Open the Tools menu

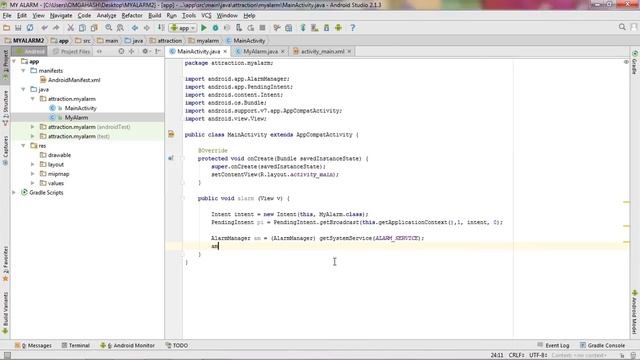[189, 16]
